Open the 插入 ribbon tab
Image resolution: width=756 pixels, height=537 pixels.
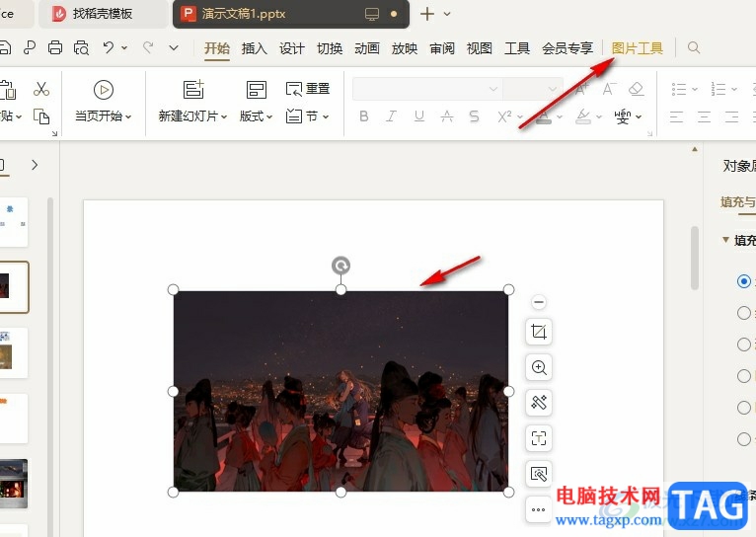click(254, 48)
